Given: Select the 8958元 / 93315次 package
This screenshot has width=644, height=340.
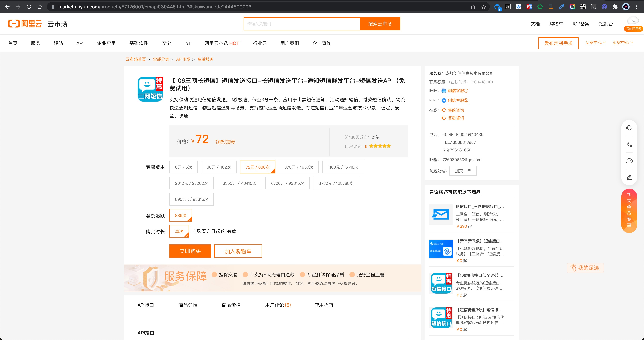Looking at the screenshot, I should [x=192, y=199].
